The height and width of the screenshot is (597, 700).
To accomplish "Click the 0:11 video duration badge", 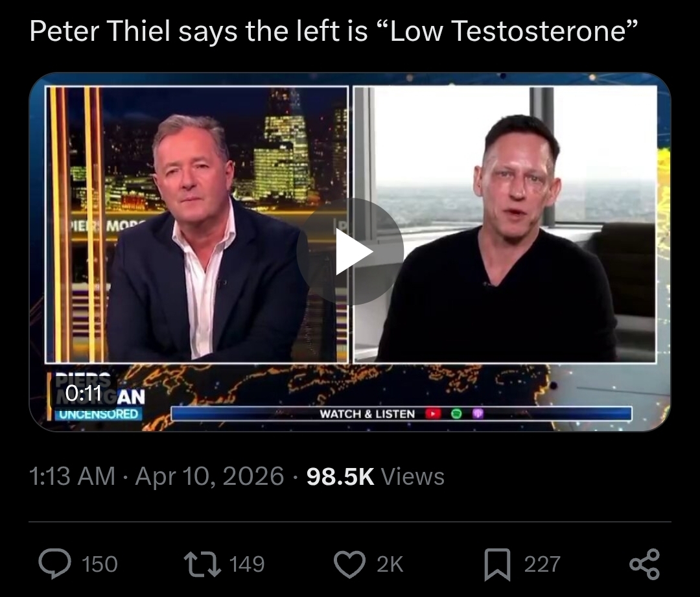I will (84, 393).
